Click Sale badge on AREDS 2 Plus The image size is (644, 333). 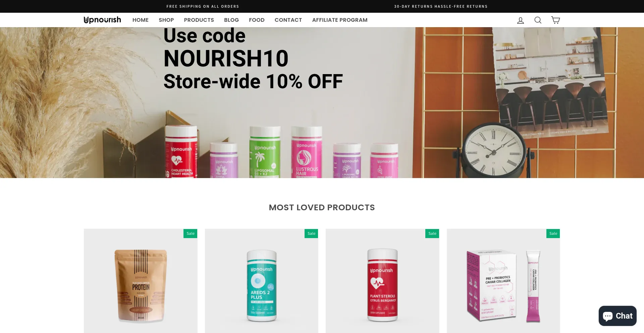pos(311,233)
